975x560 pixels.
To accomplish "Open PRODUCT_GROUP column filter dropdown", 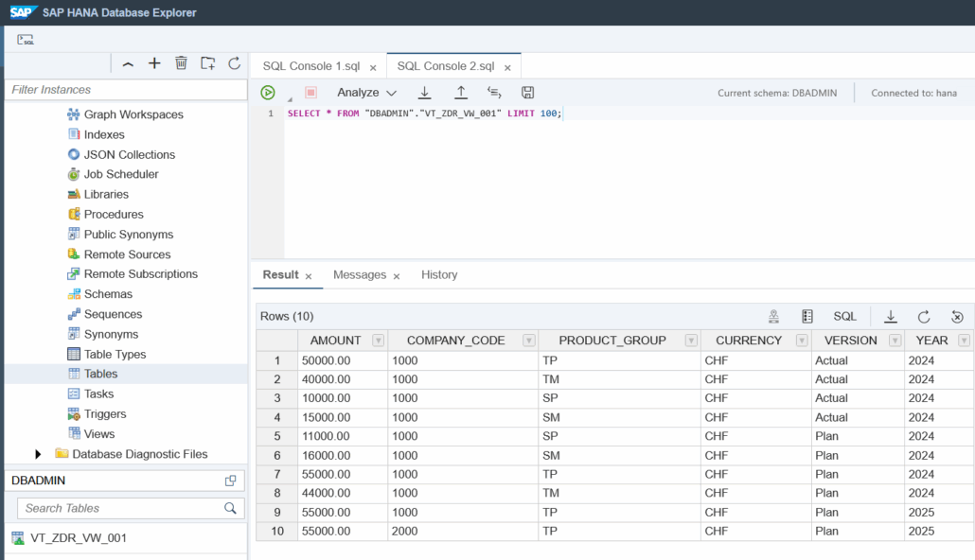I will click(x=691, y=341).
